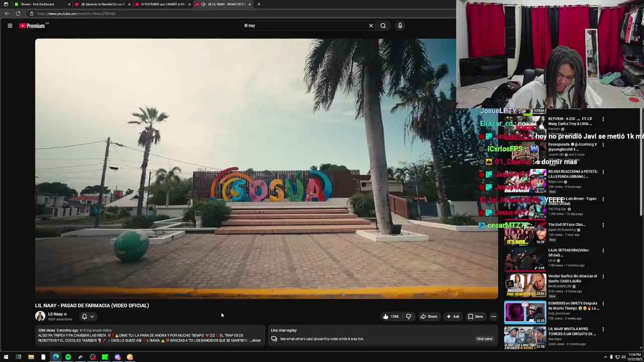Open the Windows Start menu
Screen dimensions: 644x362
click(x=6, y=357)
